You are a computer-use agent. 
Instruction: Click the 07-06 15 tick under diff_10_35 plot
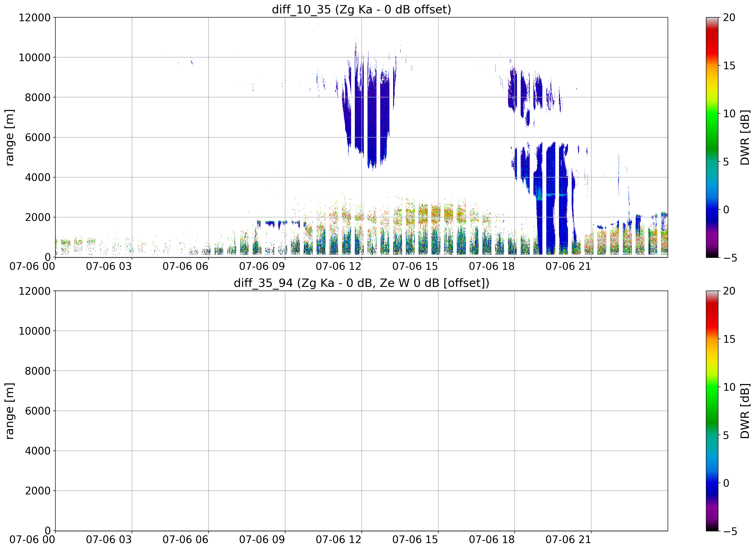pyautogui.click(x=415, y=266)
